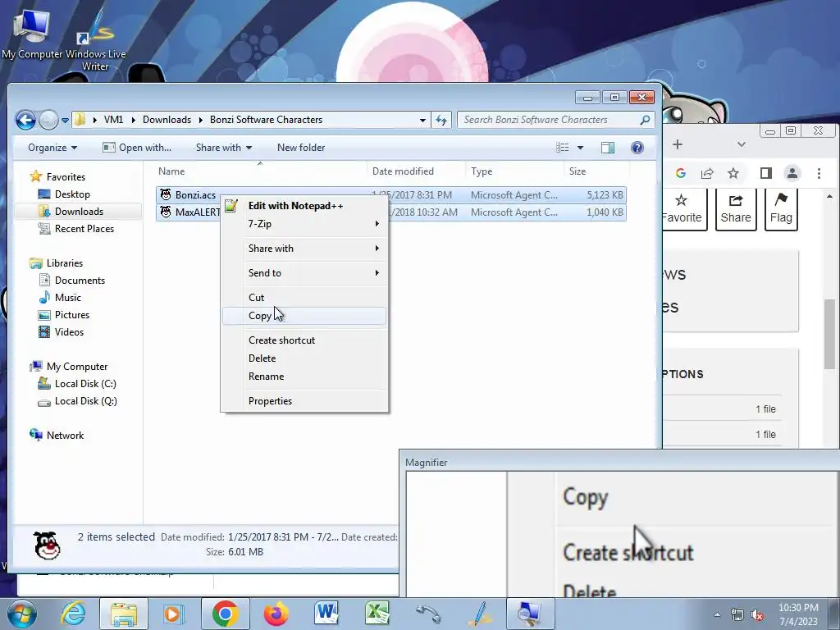
Task: Open the Windows Start button
Action: coord(21,614)
